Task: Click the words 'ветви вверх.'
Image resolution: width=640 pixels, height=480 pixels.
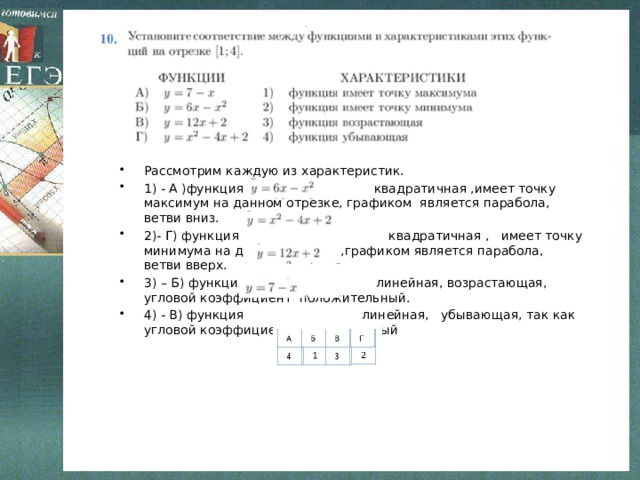Action: point(185,265)
